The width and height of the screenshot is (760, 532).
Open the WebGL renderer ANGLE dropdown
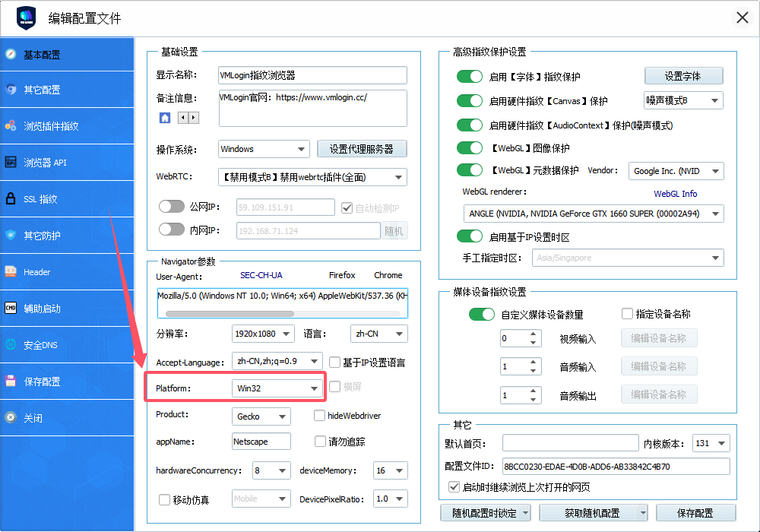(x=594, y=214)
